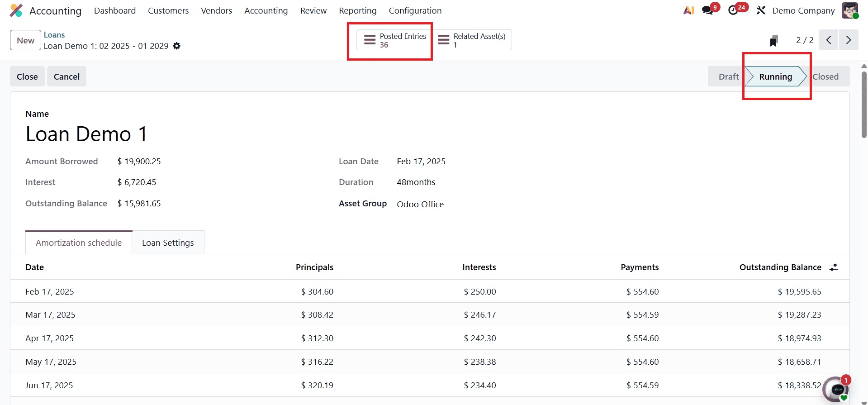Click the Principals column header
Screen dimensions: 868x405
point(314,267)
